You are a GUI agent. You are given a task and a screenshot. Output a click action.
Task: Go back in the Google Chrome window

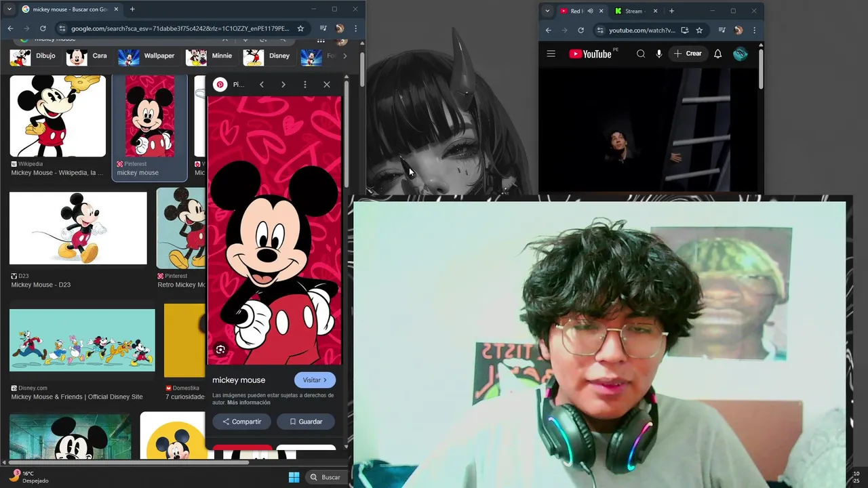pos(10,28)
